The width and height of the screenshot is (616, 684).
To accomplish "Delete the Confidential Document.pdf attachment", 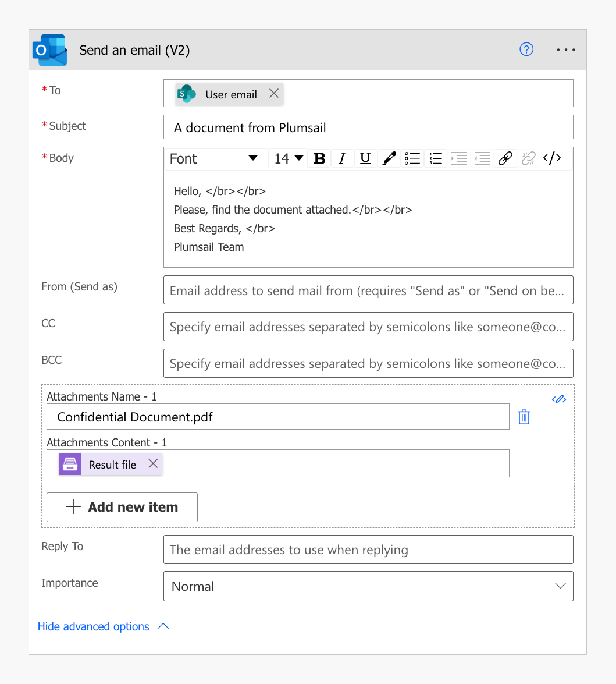I will pyautogui.click(x=524, y=416).
